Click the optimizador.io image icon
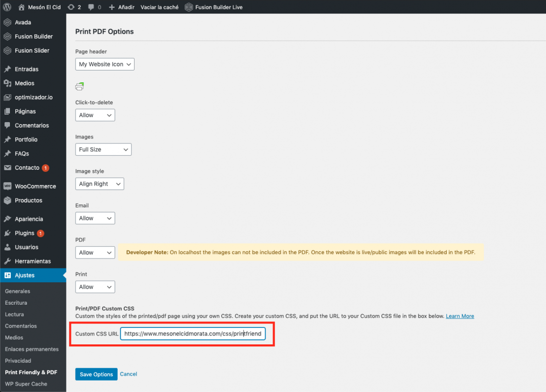Image resolution: width=546 pixels, height=392 pixels. pos(7,97)
